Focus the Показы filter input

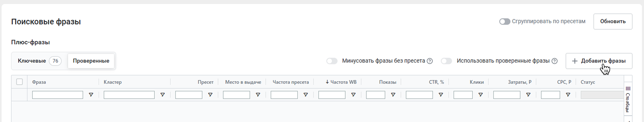click(x=375, y=95)
